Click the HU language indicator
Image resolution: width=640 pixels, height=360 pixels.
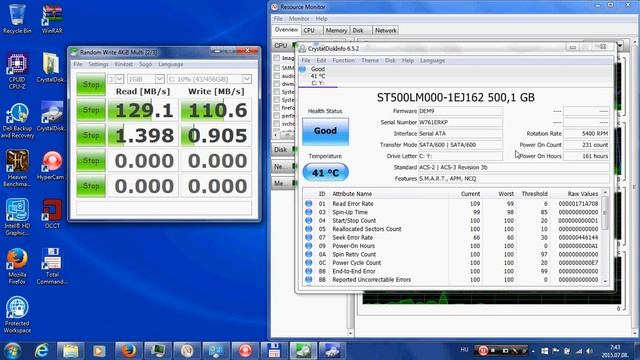tap(464, 349)
